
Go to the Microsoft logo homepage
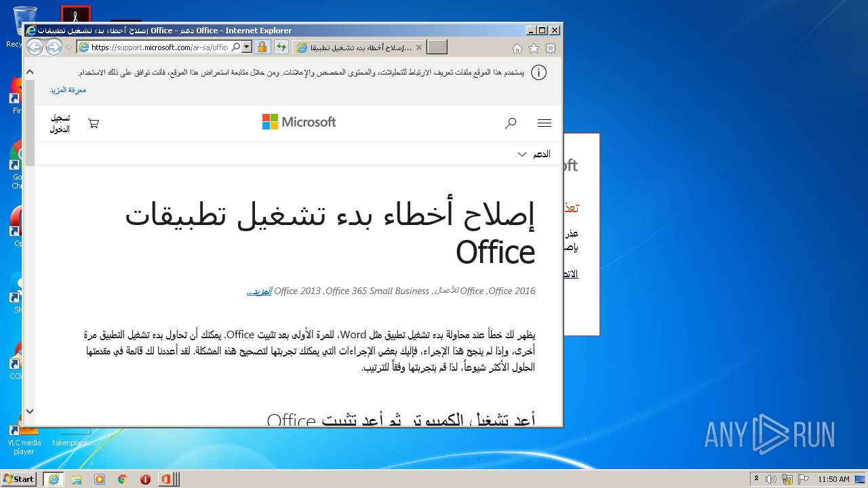[x=299, y=122]
